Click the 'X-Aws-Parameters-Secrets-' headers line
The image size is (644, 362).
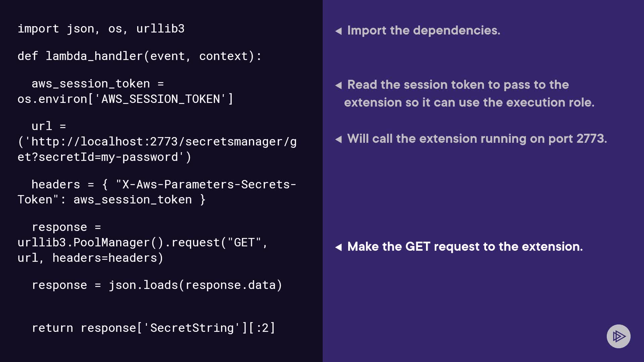click(x=164, y=185)
